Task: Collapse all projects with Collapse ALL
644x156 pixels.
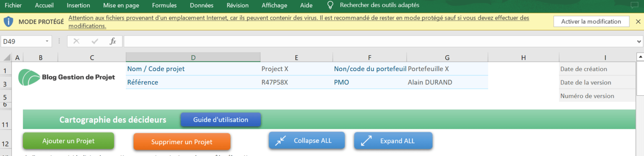Action: [307, 141]
